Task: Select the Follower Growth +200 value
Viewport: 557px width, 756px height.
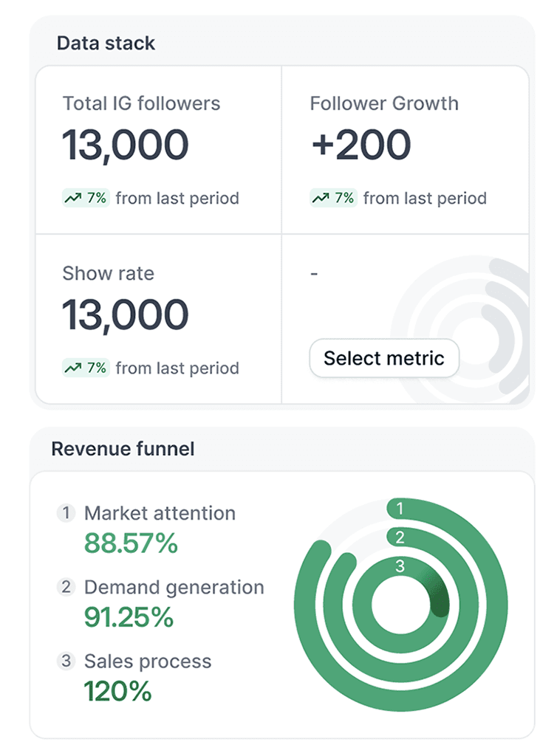Action: click(361, 145)
